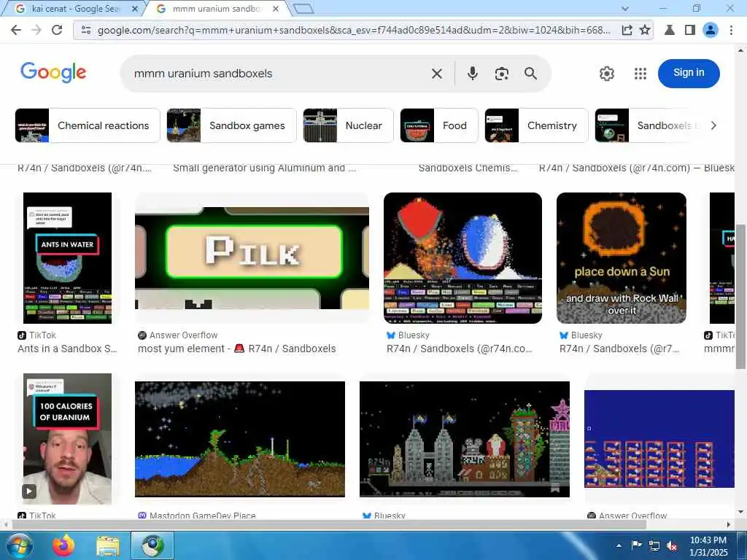The height and width of the screenshot is (560, 747).
Task: Select the Food filter chip
Action: coord(438,125)
